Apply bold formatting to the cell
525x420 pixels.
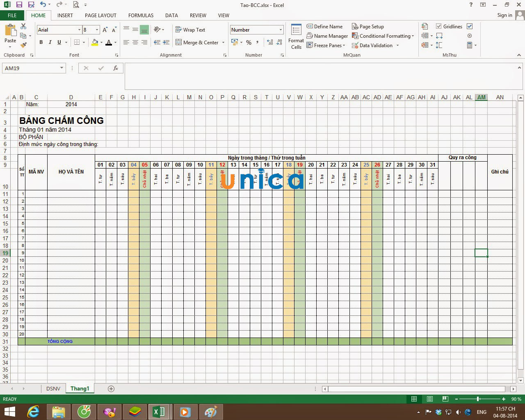pyautogui.click(x=41, y=42)
